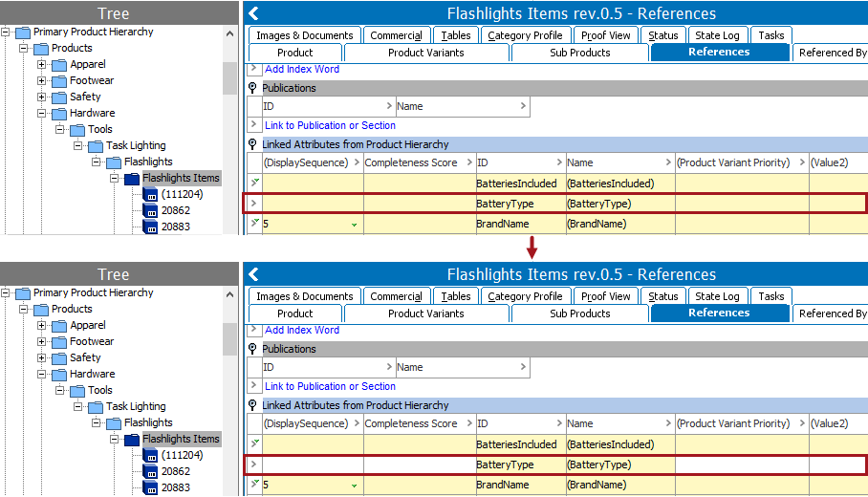This screenshot has height=497, width=868.
Task: Click product 20883 icon in the lower tree
Action: tap(150, 488)
